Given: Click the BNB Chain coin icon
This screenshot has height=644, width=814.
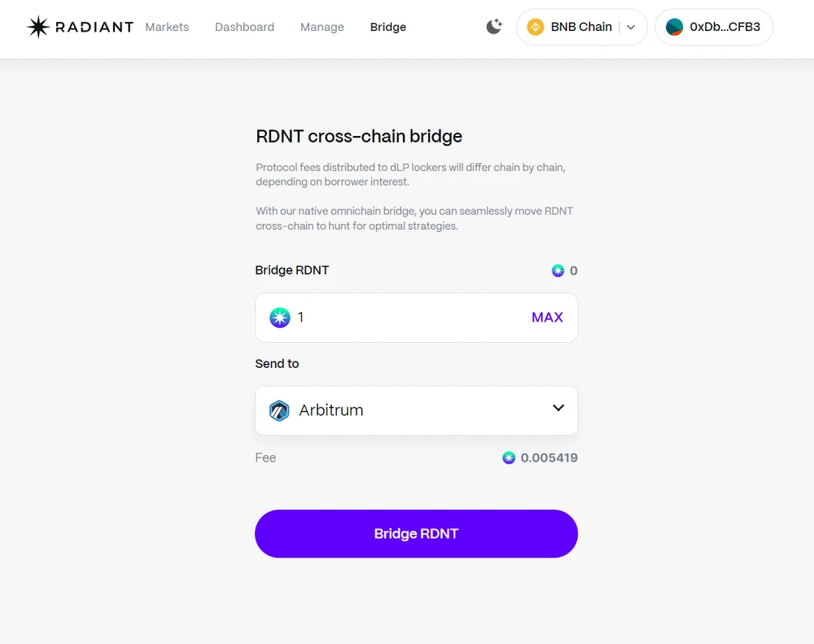Looking at the screenshot, I should [x=536, y=27].
